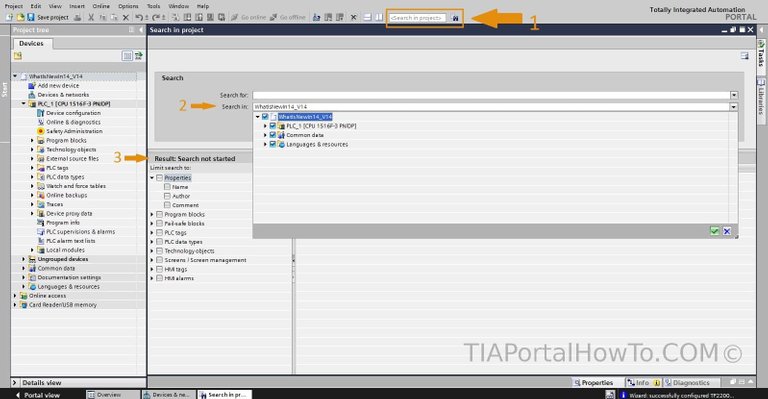Click the Open project toolbar icon
Viewport: 768px width, 399px height.
pos(20,17)
